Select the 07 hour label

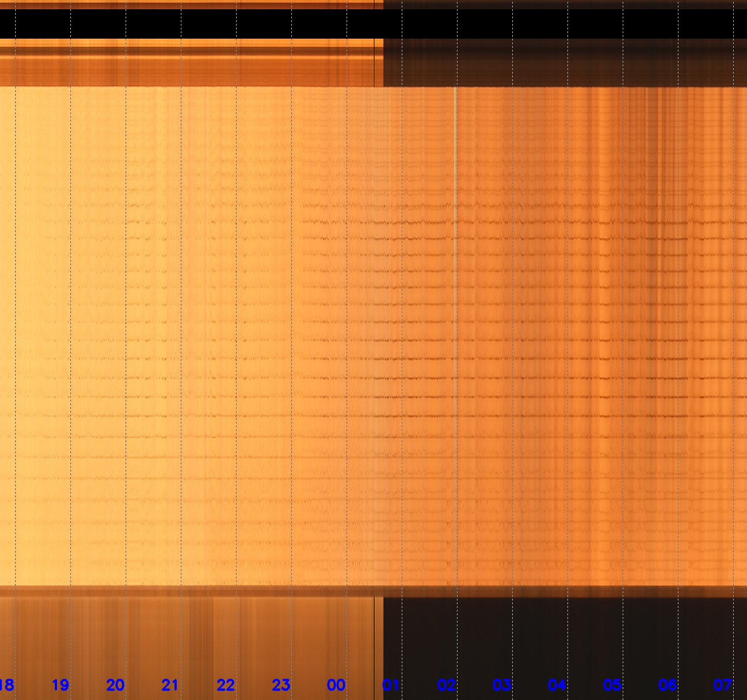coord(723,685)
